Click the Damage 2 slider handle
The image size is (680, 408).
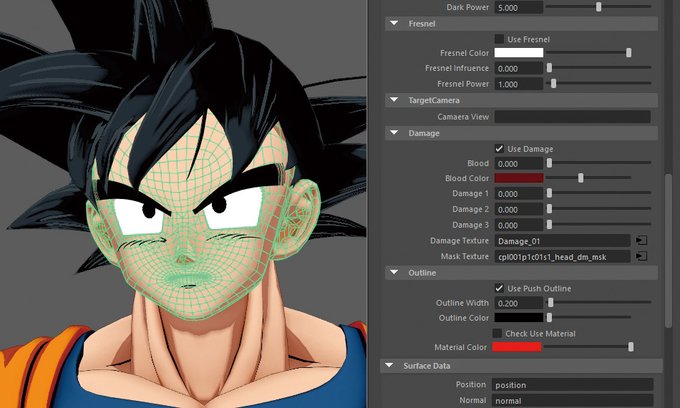549,209
